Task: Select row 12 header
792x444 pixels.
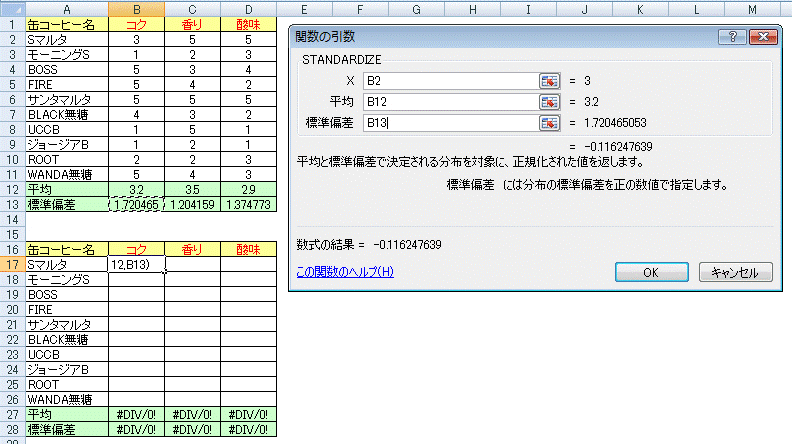Action: click(12, 188)
